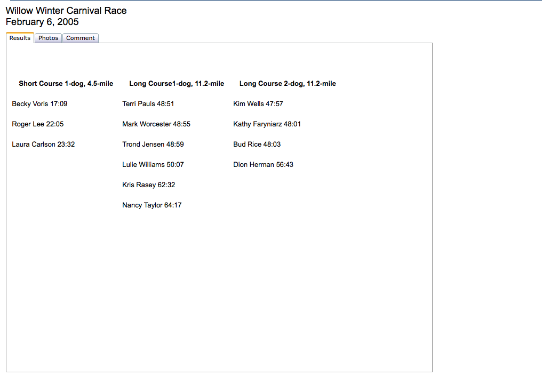Click the Long Course 2-dog, 11.2-mile heading
This screenshot has height=392, width=542.
(288, 84)
